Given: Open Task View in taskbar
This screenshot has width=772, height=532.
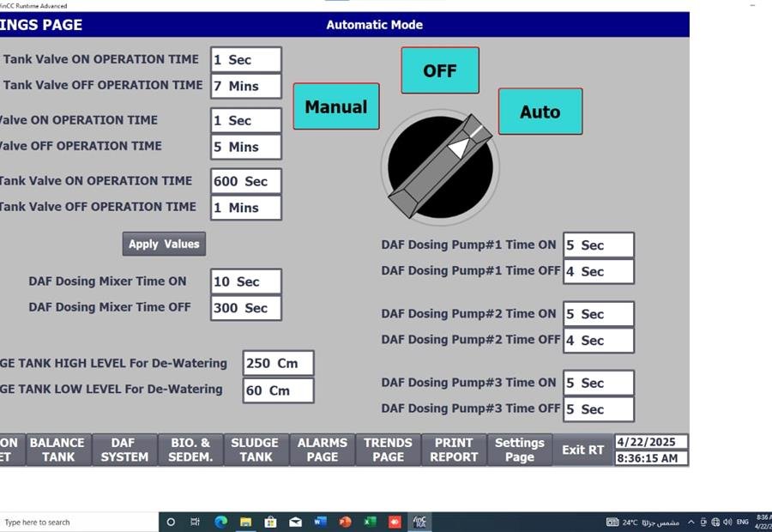Looking at the screenshot, I should (x=195, y=523).
